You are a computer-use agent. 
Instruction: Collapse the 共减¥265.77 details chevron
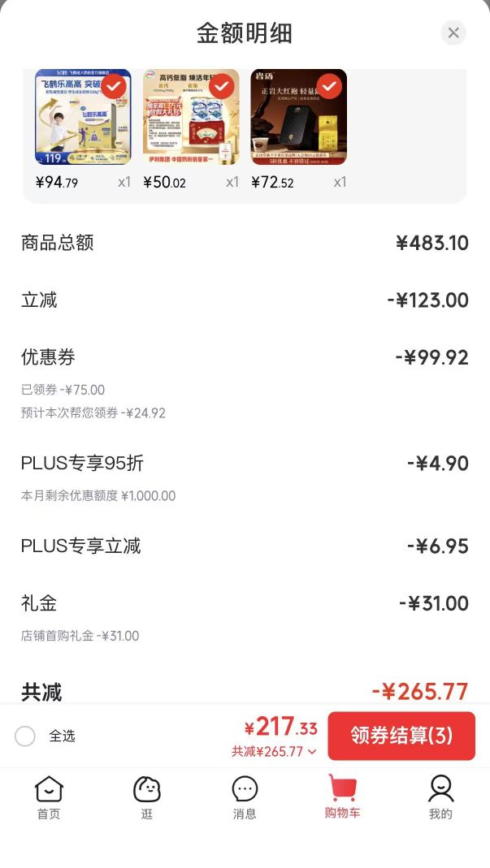[312, 752]
